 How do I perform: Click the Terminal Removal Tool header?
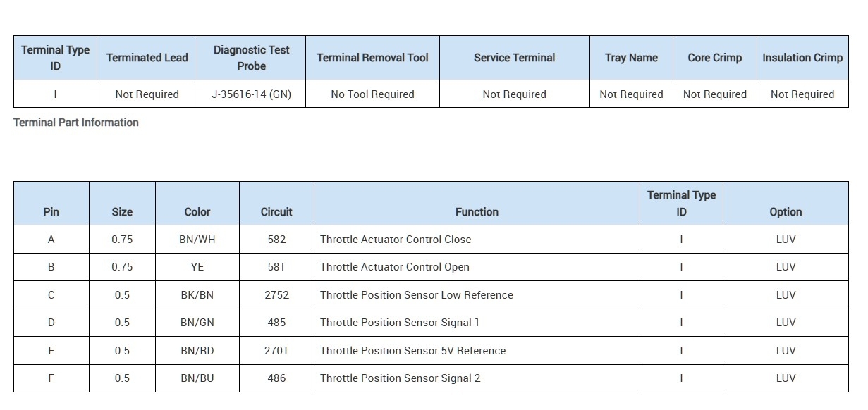[372, 58]
